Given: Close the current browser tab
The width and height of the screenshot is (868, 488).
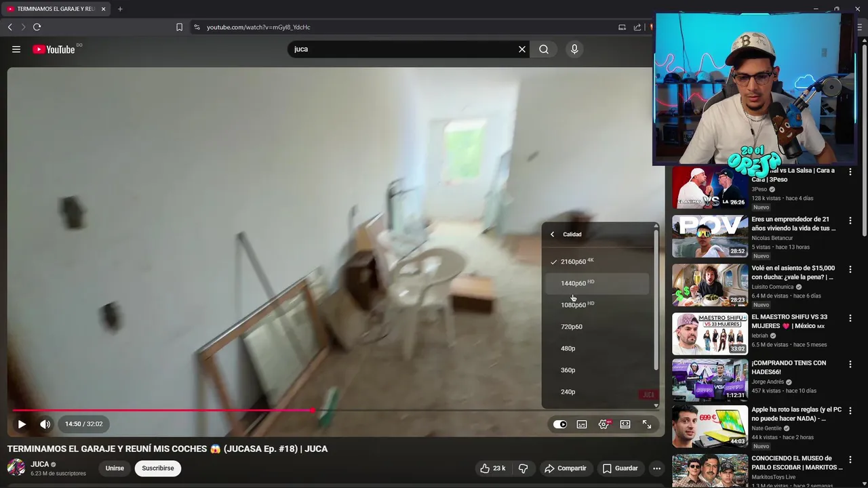Looking at the screenshot, I should [103, 9].
